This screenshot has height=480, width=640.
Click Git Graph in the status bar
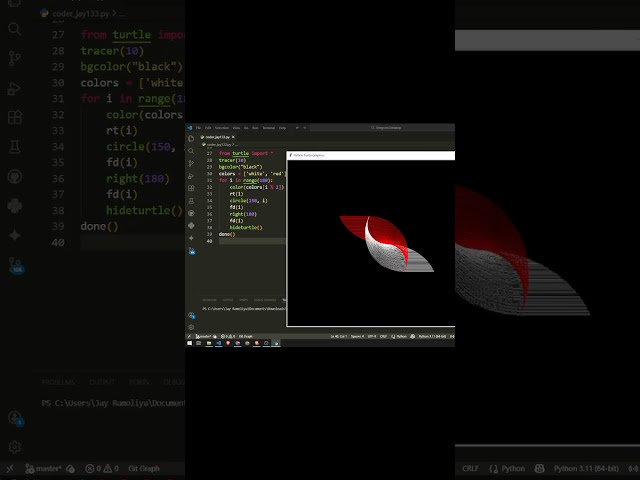point(245,336)
